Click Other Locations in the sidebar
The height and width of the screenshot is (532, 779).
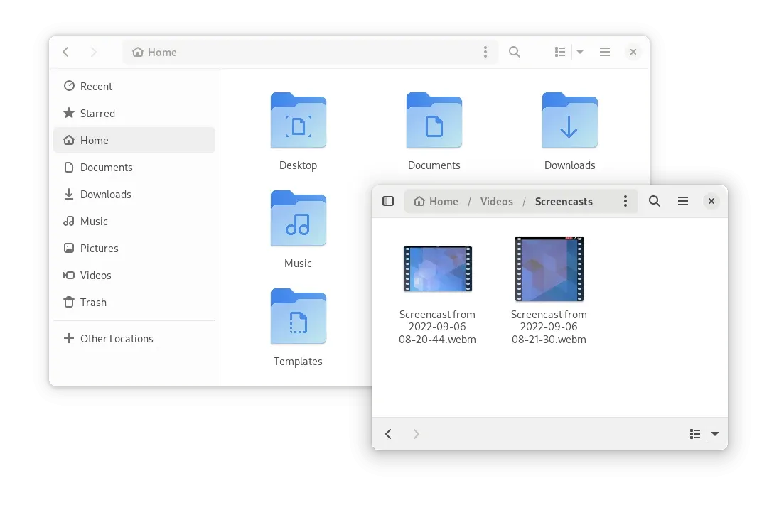pos(117,339)
